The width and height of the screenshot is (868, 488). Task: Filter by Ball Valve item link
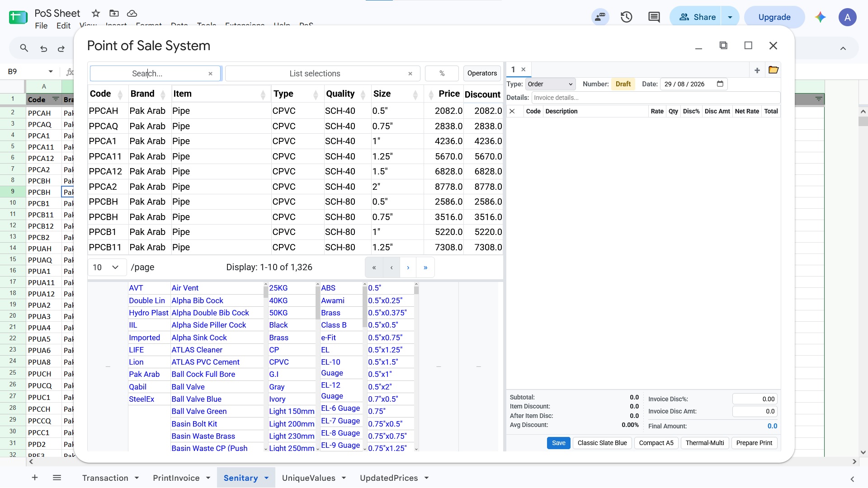[x=188, y=387]
